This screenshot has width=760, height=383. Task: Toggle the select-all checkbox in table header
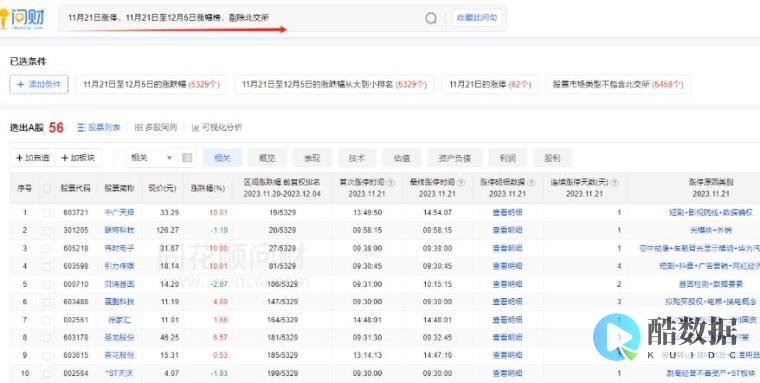pos(47,188)
